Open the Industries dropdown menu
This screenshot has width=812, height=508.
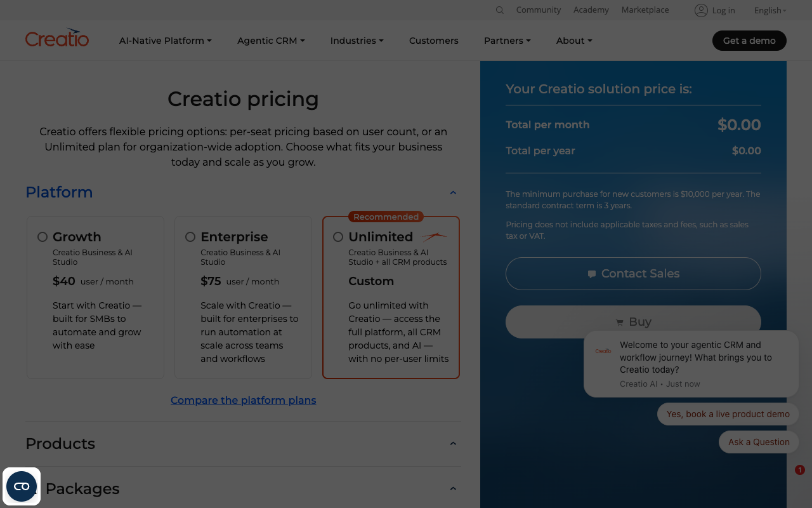click(x=357, y=41)
